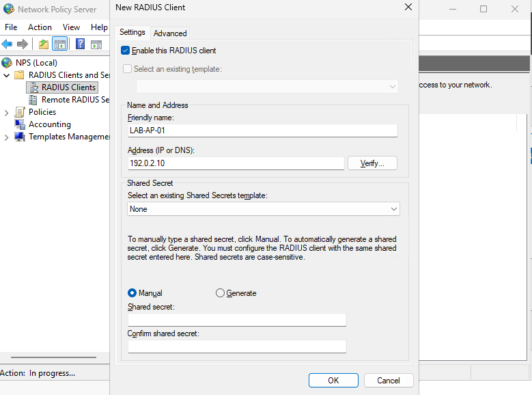
Task: Click the Shared secret input field
Action: click(237, 320)
